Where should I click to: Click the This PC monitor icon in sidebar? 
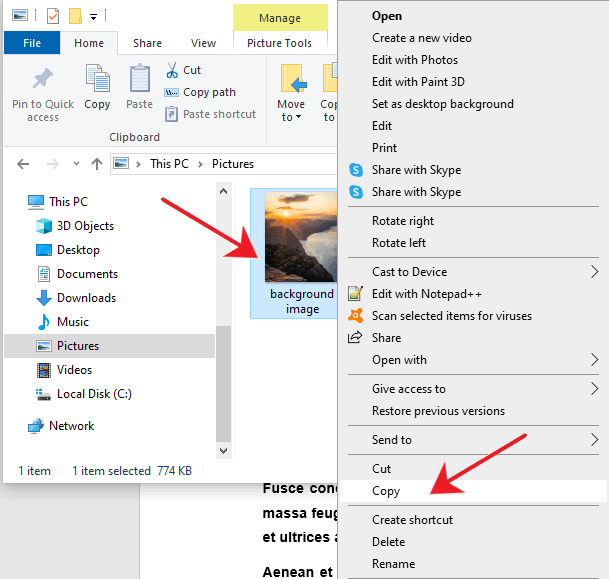[x=36, y=202]
